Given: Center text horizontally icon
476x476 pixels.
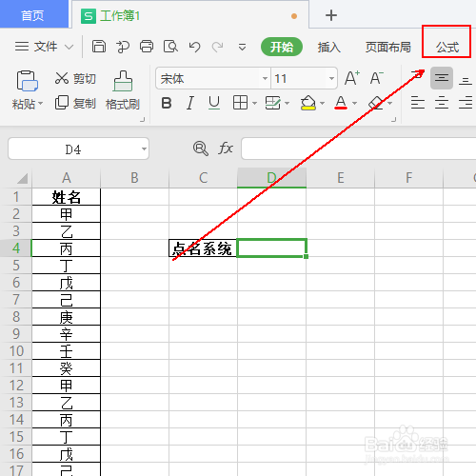Looking at the screenshot, I should (442, 103).
